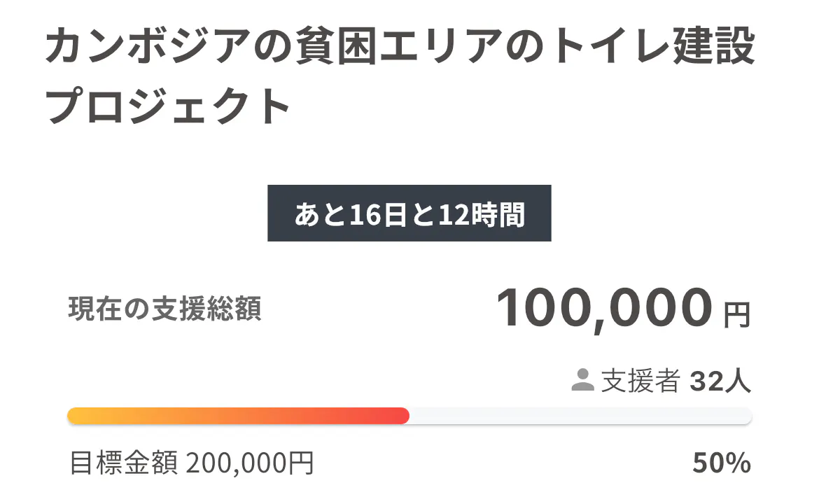Click the "現在の支援総額" label
Screen dimensions: 819x504
point(165,309)
